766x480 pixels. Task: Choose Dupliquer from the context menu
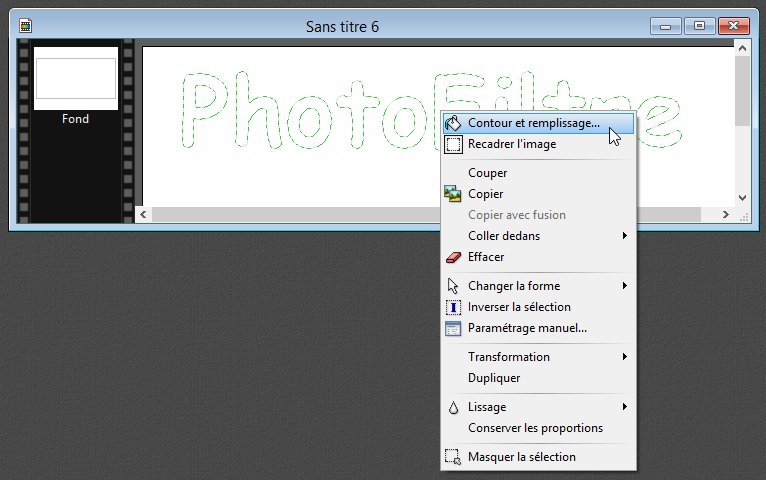(x=538, y=378)
